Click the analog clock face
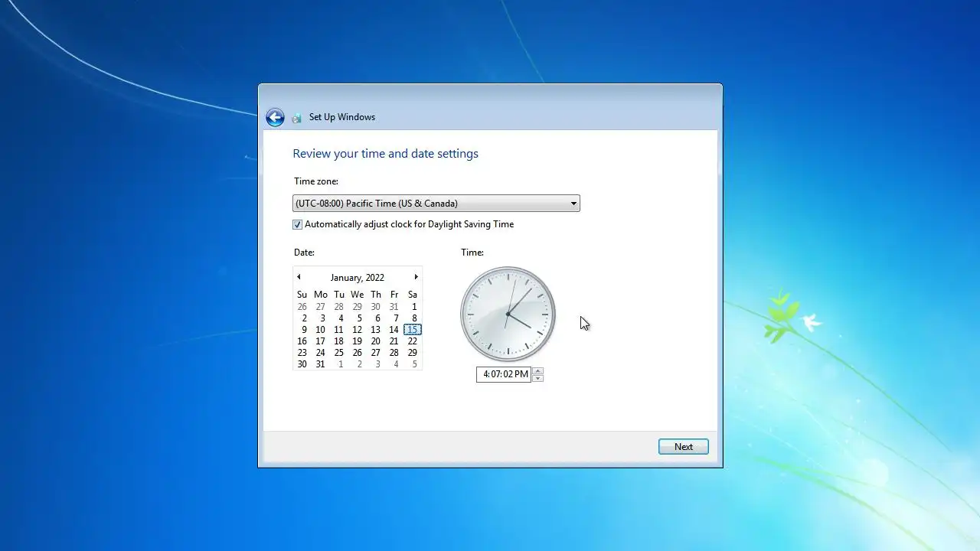980x551 pixels. click(508, 315)
